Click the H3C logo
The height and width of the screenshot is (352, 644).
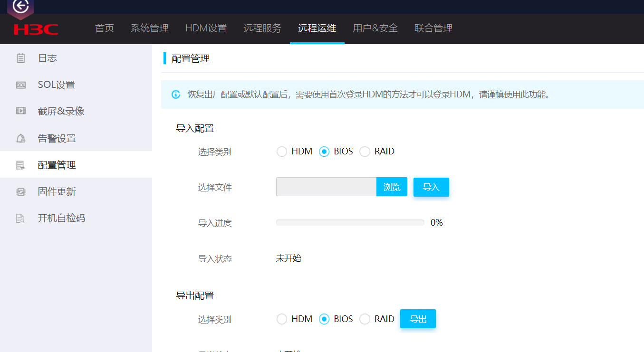(36, 29)
